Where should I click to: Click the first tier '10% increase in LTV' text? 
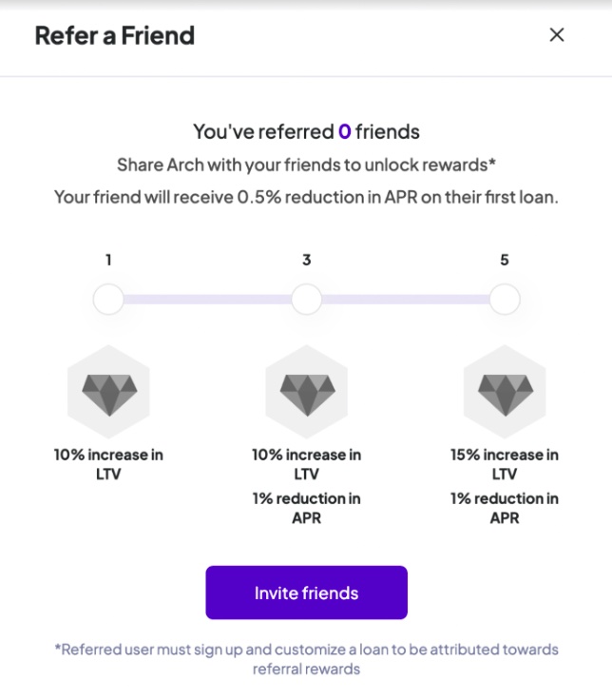[108, 464]
